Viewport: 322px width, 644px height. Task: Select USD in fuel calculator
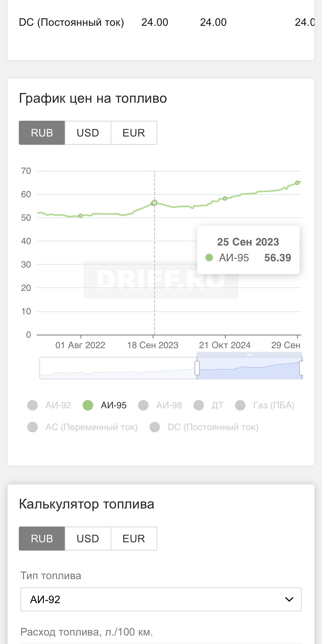pyautogui.click(x=88, y=539)
